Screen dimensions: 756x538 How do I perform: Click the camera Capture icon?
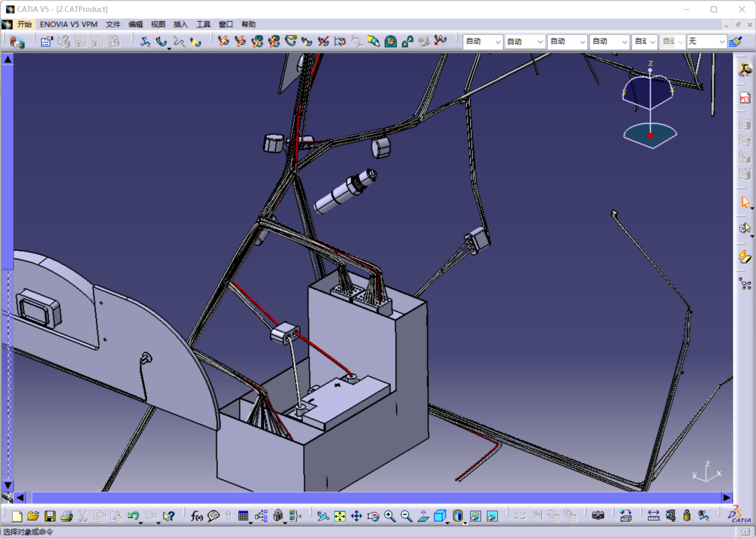[598, 516]
